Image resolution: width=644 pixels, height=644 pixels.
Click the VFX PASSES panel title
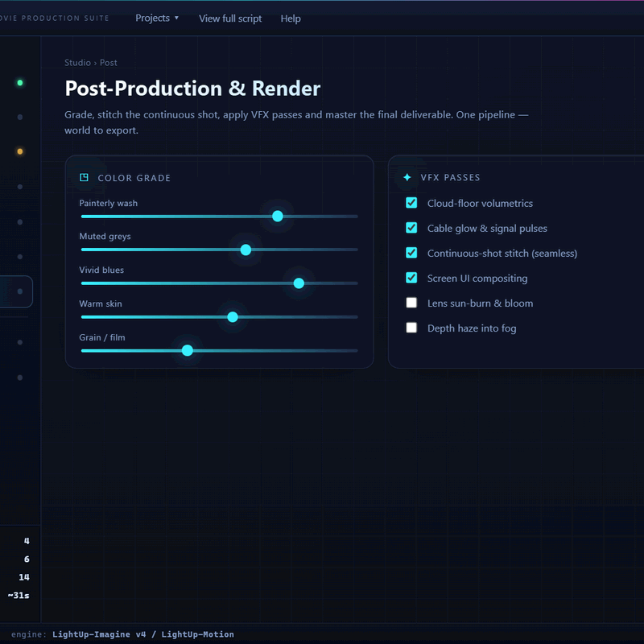coord(450,177)
